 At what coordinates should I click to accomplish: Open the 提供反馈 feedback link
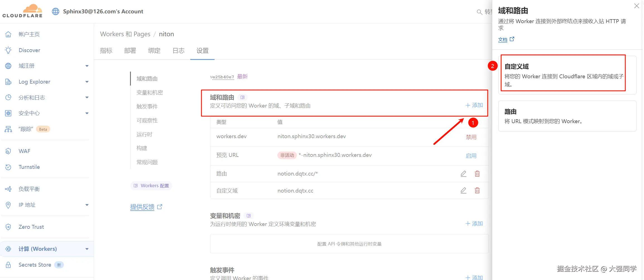146,207
